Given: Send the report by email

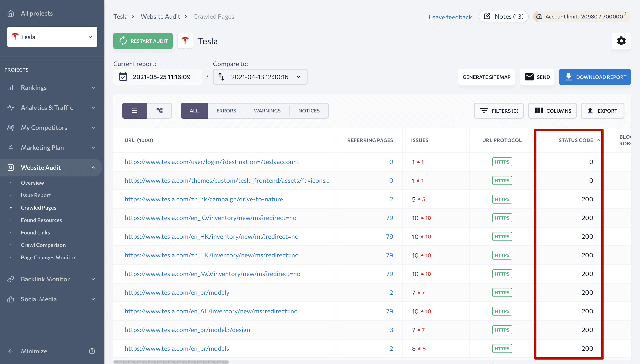Looking at the screenshot, I should [537, 77].
